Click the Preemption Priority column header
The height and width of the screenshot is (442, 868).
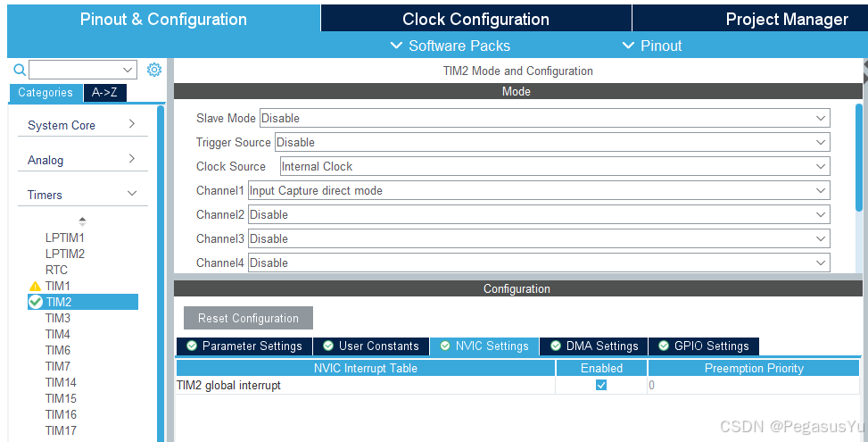tap(754, 368)
